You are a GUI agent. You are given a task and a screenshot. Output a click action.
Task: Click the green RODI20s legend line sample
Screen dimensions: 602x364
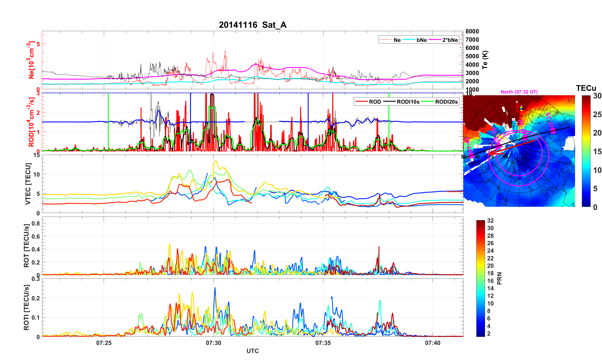(428, 102)
